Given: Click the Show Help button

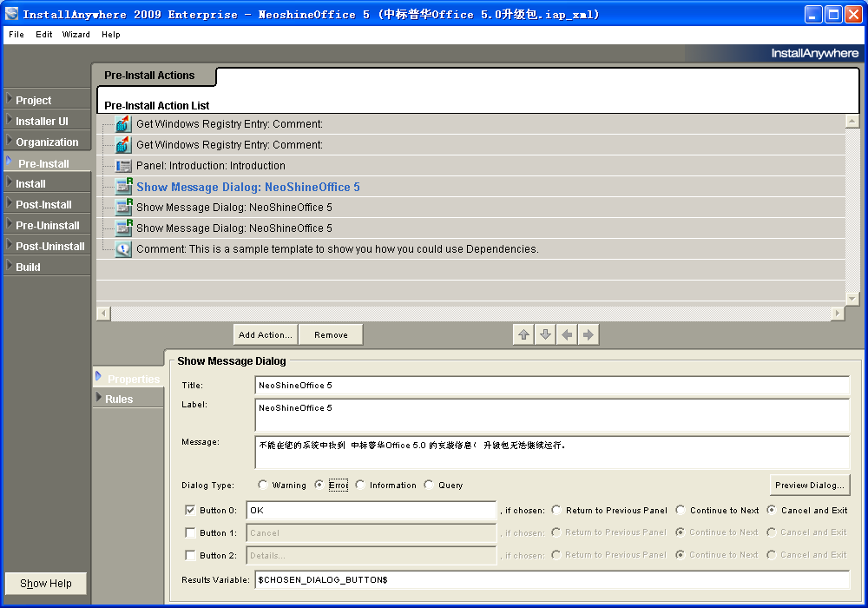Looking at the screenshot, I should point(46,583).
